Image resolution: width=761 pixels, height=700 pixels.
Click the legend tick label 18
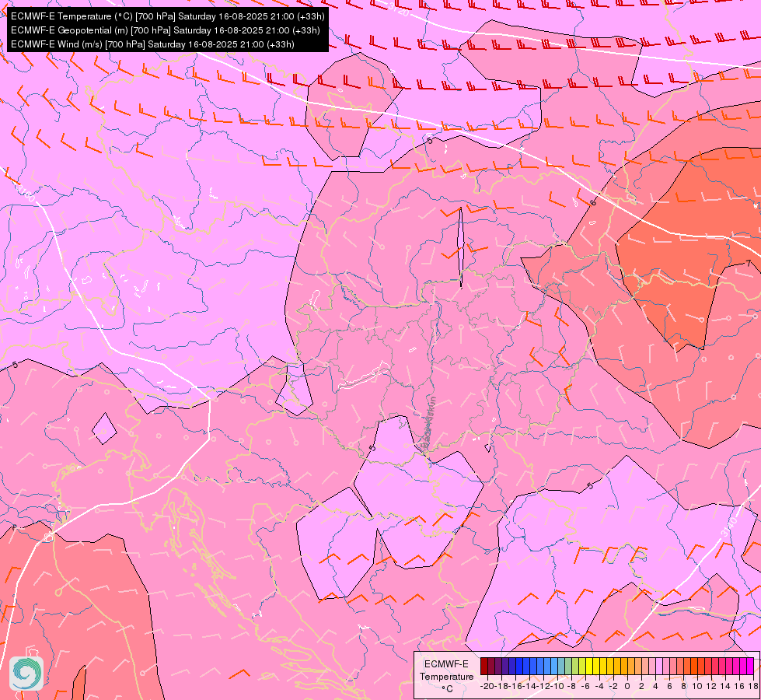753,686
